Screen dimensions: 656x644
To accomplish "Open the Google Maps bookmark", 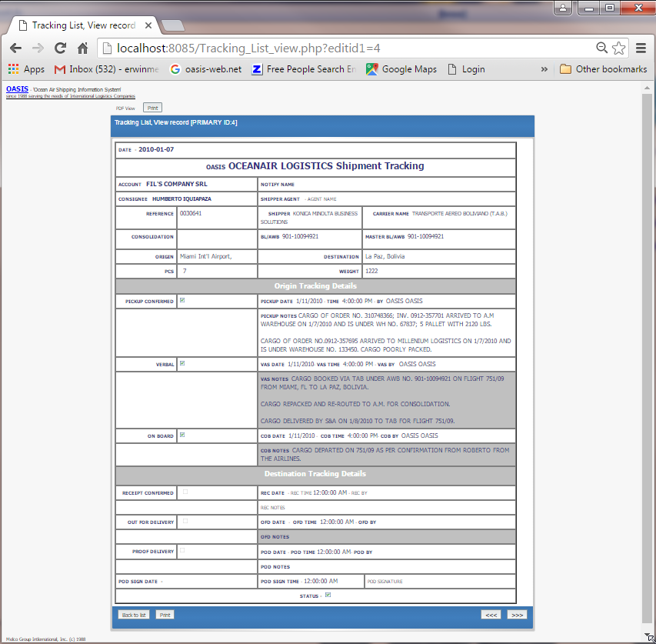I will click(x=401, y=69).
